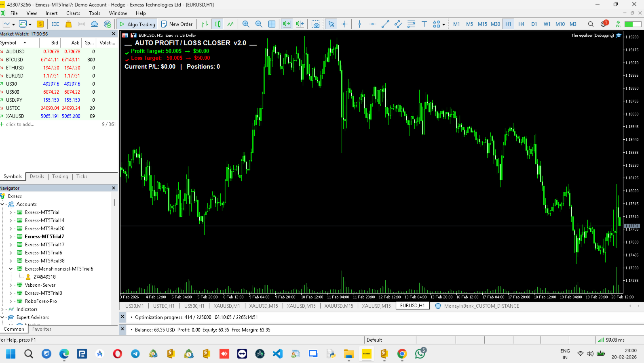Select the crosshair tool
Viewport: 644px width, 363px height.
tap(344, 24)
